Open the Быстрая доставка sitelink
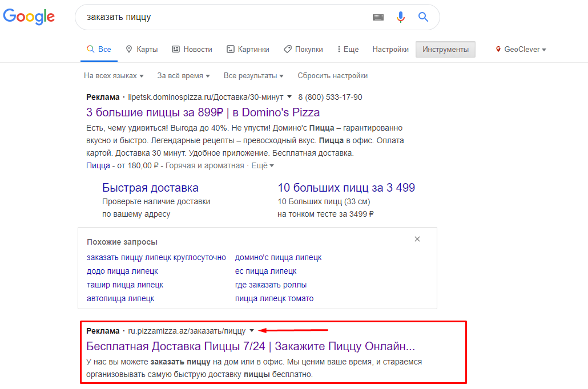The image size is (588, 389). pos(150,188)
